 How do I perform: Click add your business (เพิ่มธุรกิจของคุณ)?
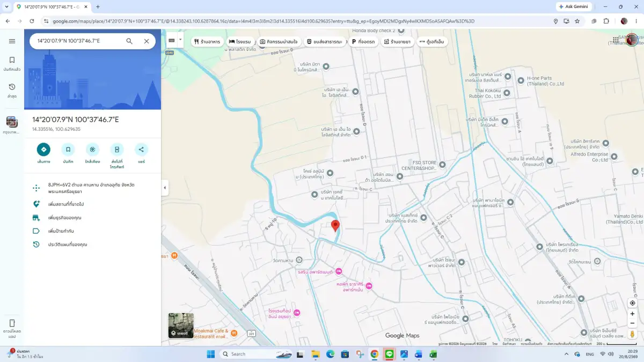92,218
